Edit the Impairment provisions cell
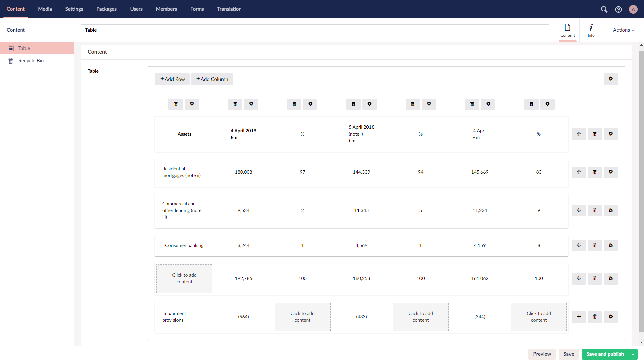This screenshot has width=644, height=362. pos(184,317)
